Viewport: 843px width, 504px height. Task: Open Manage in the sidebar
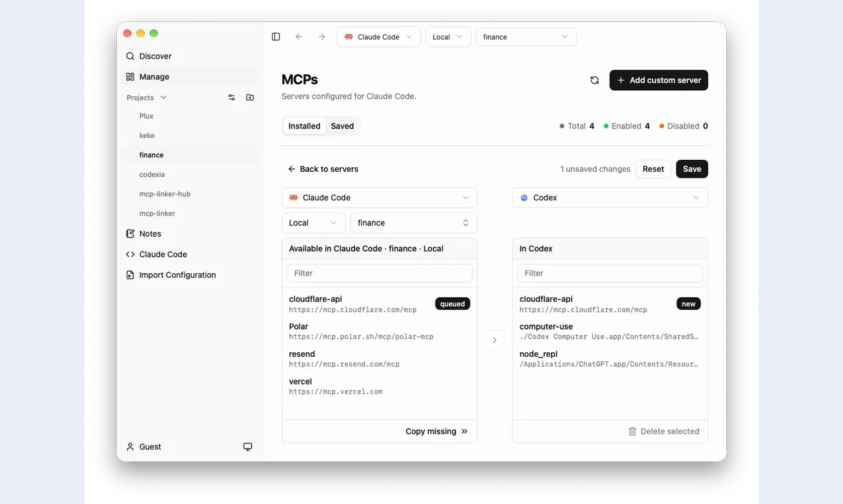point(190,77)
